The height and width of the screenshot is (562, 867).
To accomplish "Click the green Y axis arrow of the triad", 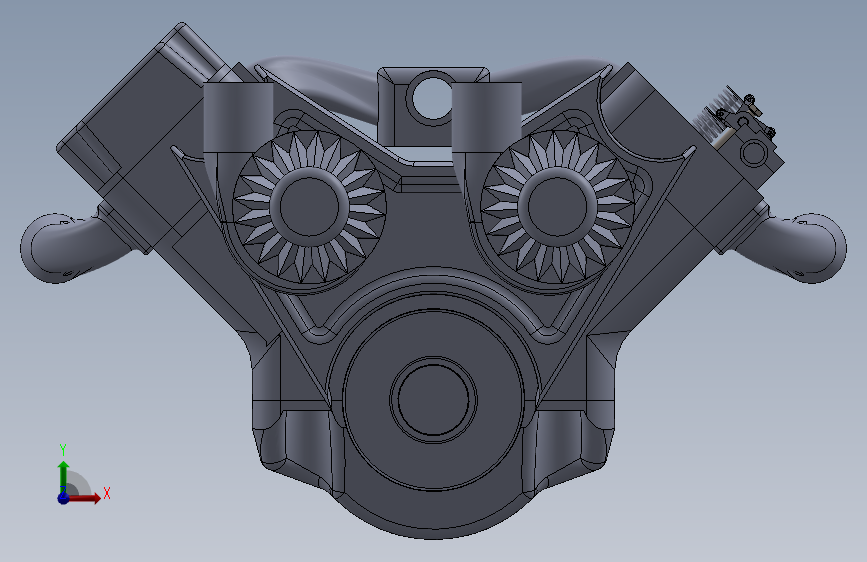I will pyautogui.click(x=64, y=476).
